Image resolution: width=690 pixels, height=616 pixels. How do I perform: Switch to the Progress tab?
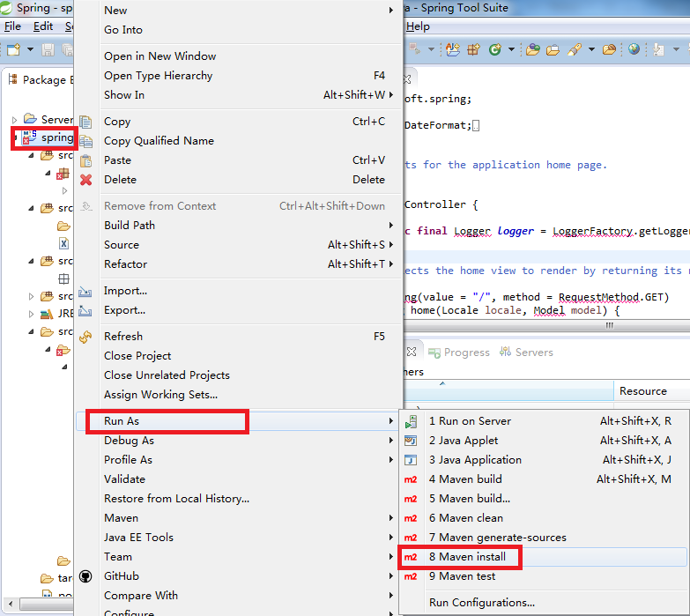pos(458,353)
